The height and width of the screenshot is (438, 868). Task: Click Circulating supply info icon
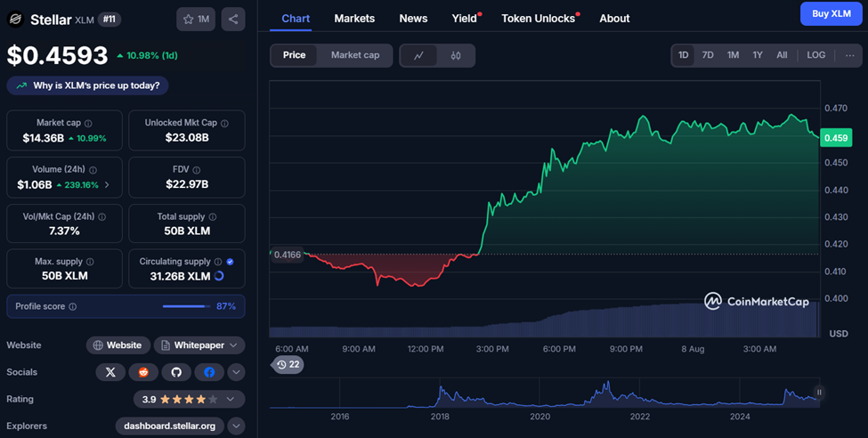point(218,262)
